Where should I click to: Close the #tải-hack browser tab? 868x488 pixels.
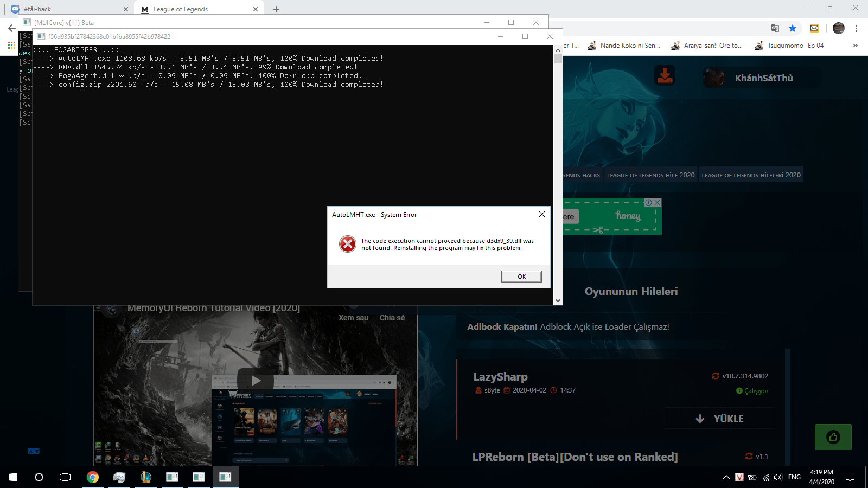click(x=126, y=9)
